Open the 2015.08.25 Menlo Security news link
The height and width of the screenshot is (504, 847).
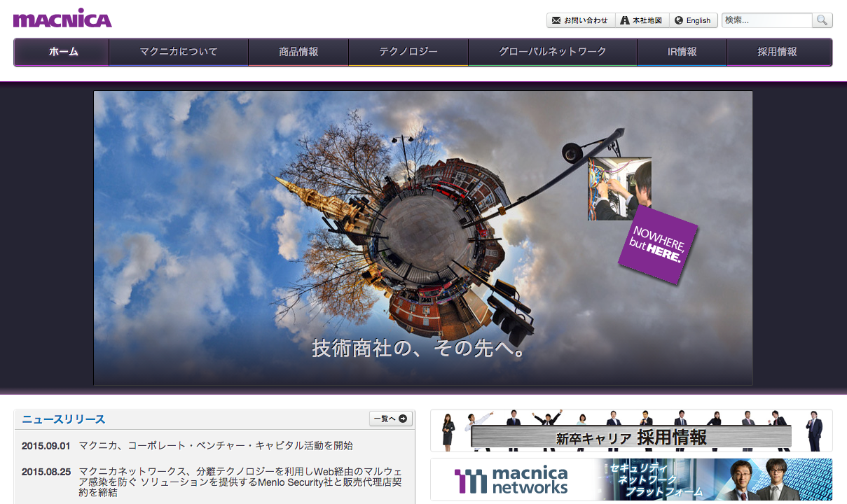240,483
